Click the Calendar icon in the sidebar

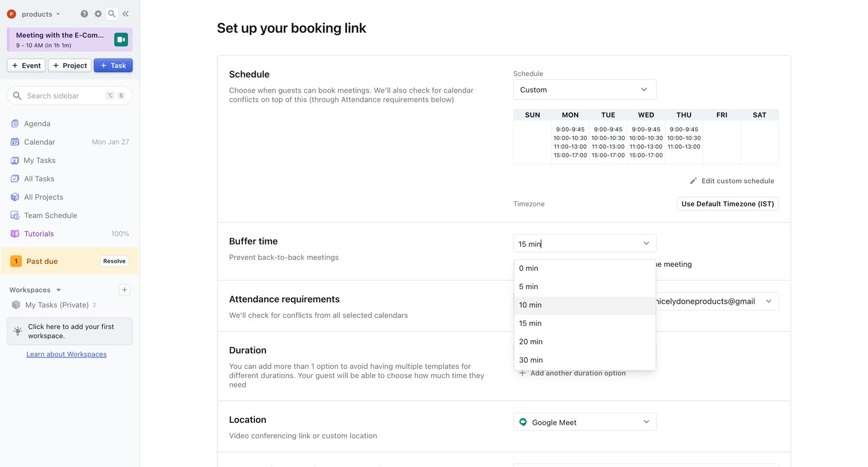click(x=15, y=142)
